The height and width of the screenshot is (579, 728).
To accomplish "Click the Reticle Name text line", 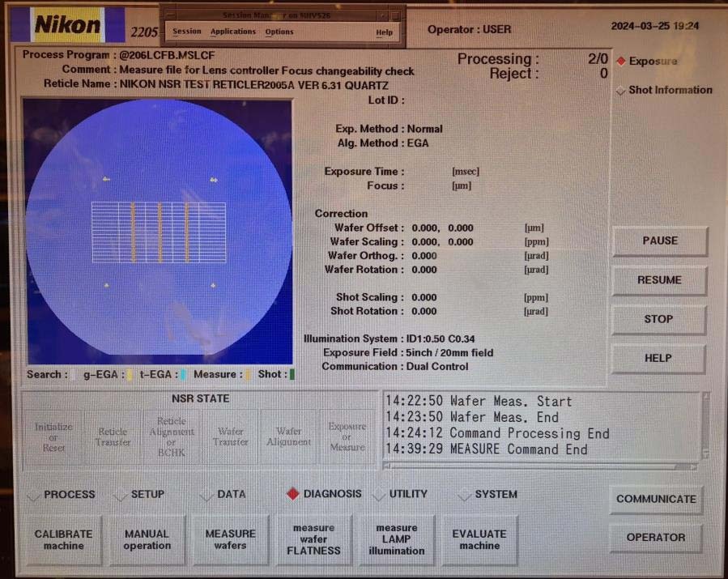I will [216, 84].
